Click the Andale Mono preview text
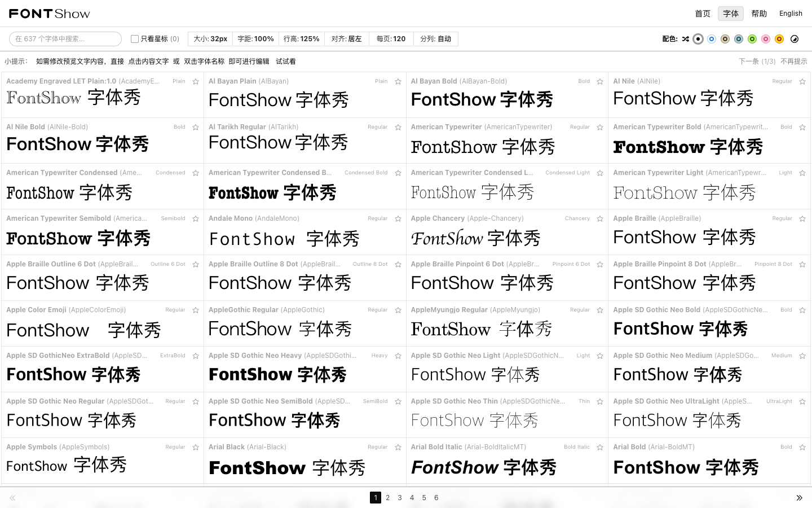Screen dimensions: 812x508 [x=284, y=239]
